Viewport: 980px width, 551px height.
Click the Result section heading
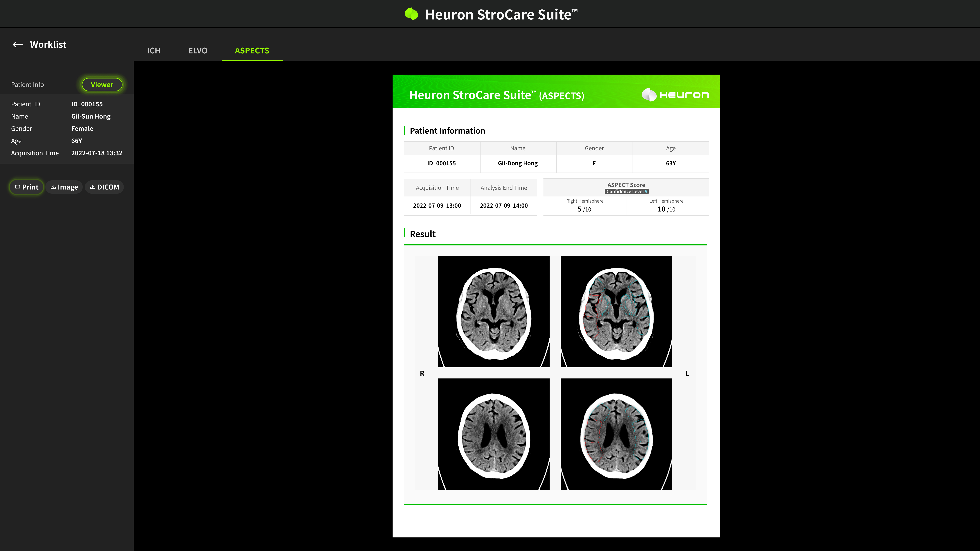point(423,234)
